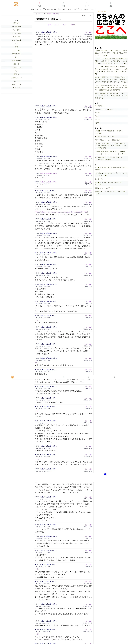Select the 前100 pagination link
The width and height of the screenshot is (129, 644).
click(x=57, y=25)
